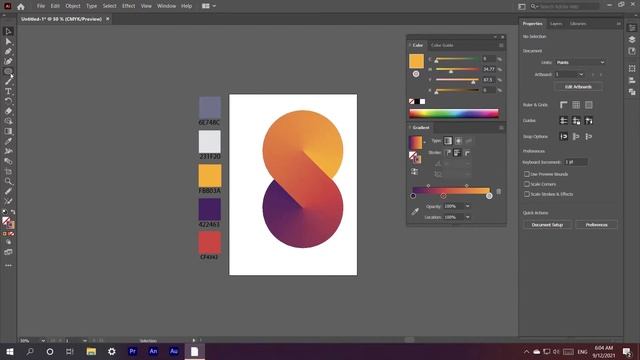The image size is (640, 360).
Task: Use gradient panel color picker eyedropper
Action: click(x=415, y=211)
